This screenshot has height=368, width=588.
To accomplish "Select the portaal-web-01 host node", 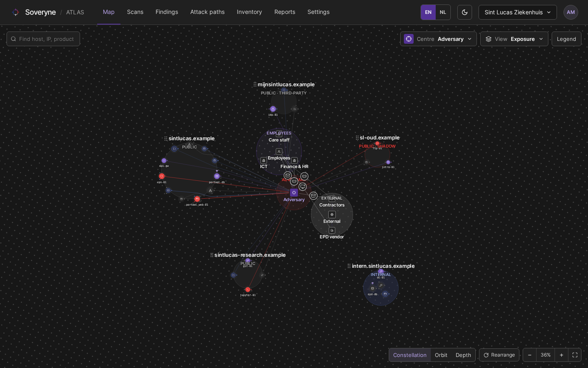I will coord(197,199).
